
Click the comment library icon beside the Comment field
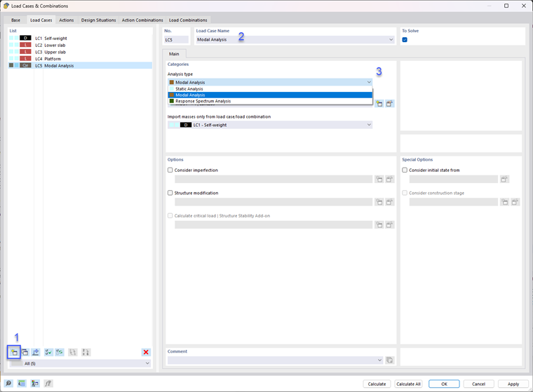389,360
